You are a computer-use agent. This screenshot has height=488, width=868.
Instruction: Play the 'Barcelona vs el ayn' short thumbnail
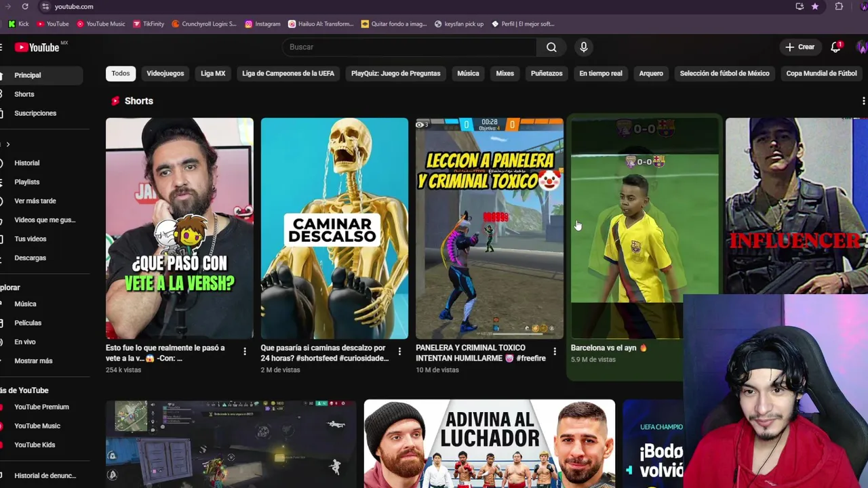644,228
